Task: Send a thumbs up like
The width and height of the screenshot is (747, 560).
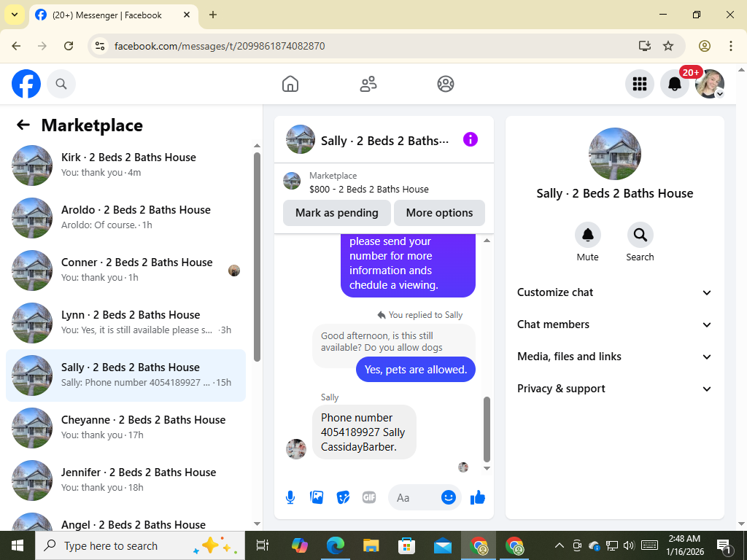Action: click(477, 497)
